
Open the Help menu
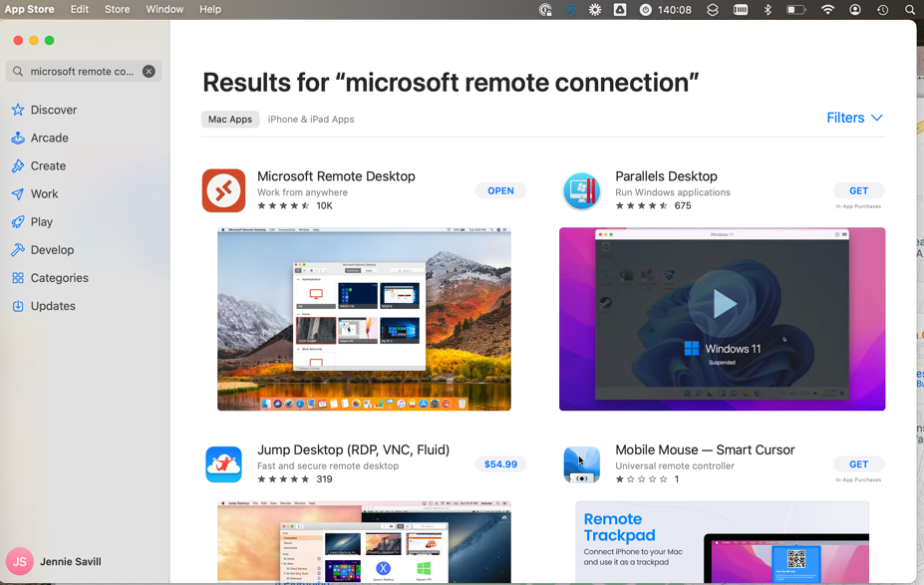[x=210, y=9]
